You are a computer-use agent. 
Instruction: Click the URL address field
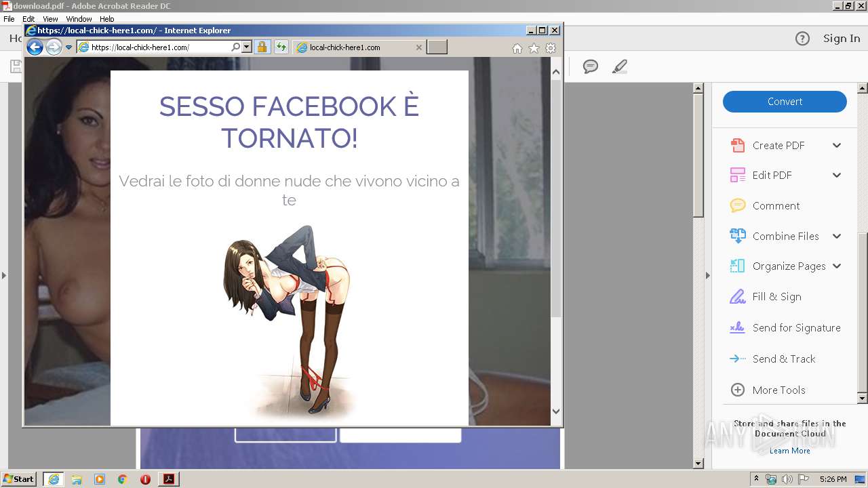(160, 47)
